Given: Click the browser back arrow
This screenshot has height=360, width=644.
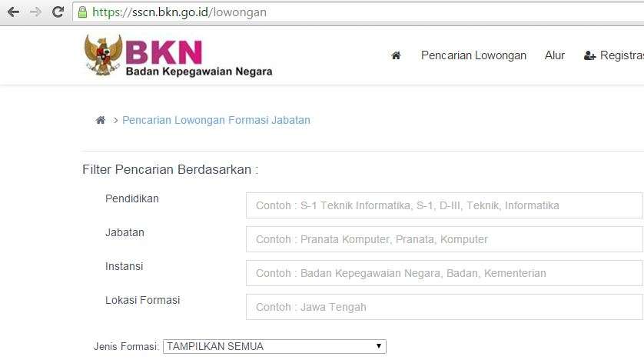Looking at the screenshot, I should (13, 12).
